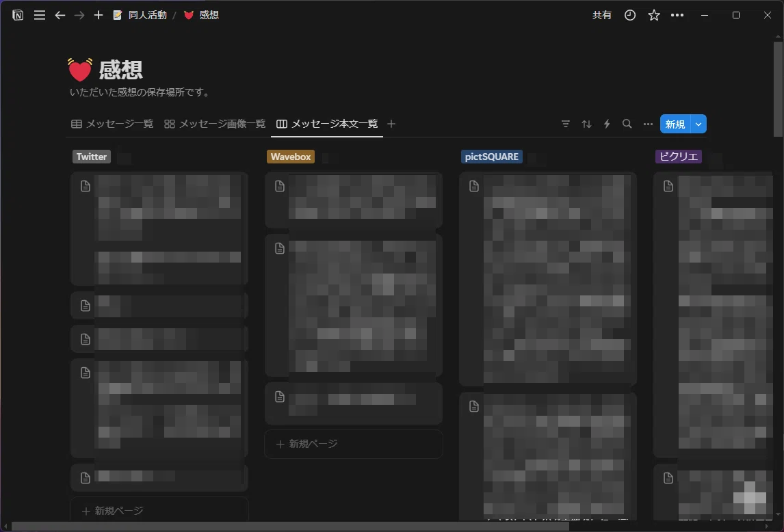784x532 pixels.
Task: Switch to メッセージ画像一覧 gallery view
Action: pos(215,124)
